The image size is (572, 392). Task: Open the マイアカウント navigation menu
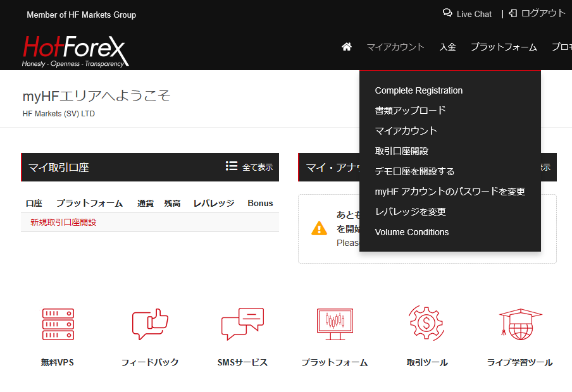pos(395,47)
